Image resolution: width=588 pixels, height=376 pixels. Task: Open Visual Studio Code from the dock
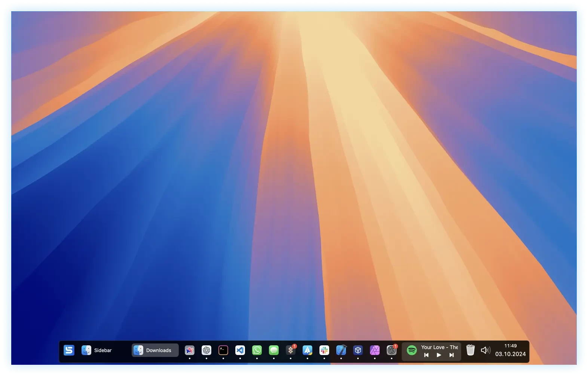[240, 350]
